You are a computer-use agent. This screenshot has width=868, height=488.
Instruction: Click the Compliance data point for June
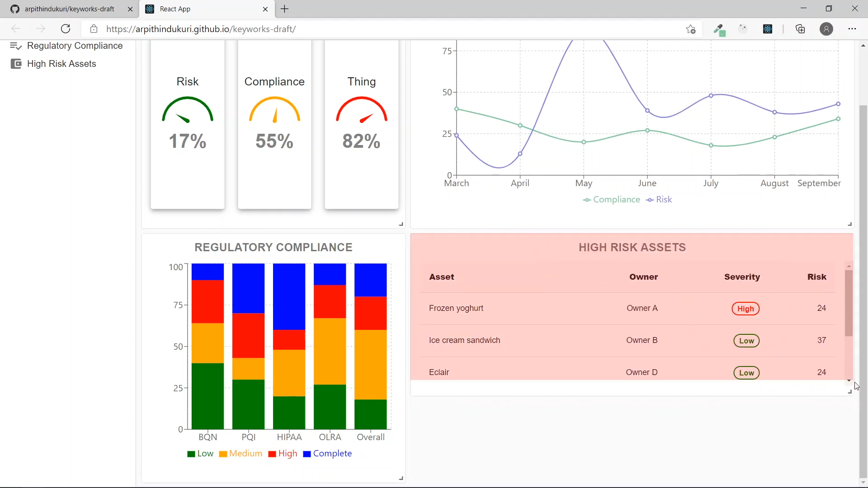click(647, 131)
